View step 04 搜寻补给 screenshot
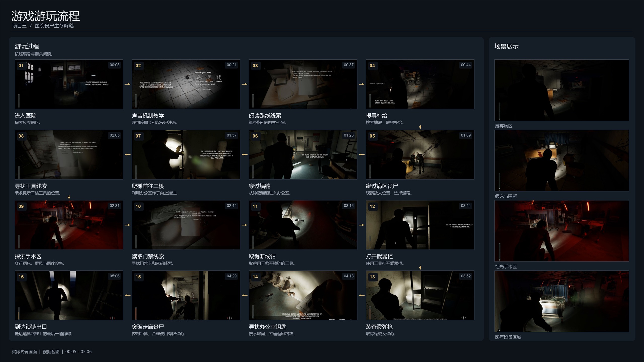This screenshot has height=362, width=644. [x=420, y=84]
